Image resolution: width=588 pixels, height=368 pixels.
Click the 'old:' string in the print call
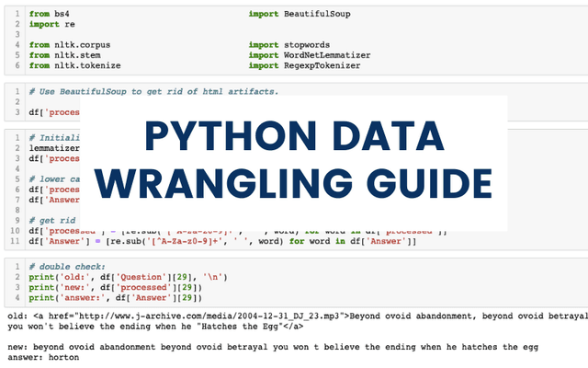75,277
